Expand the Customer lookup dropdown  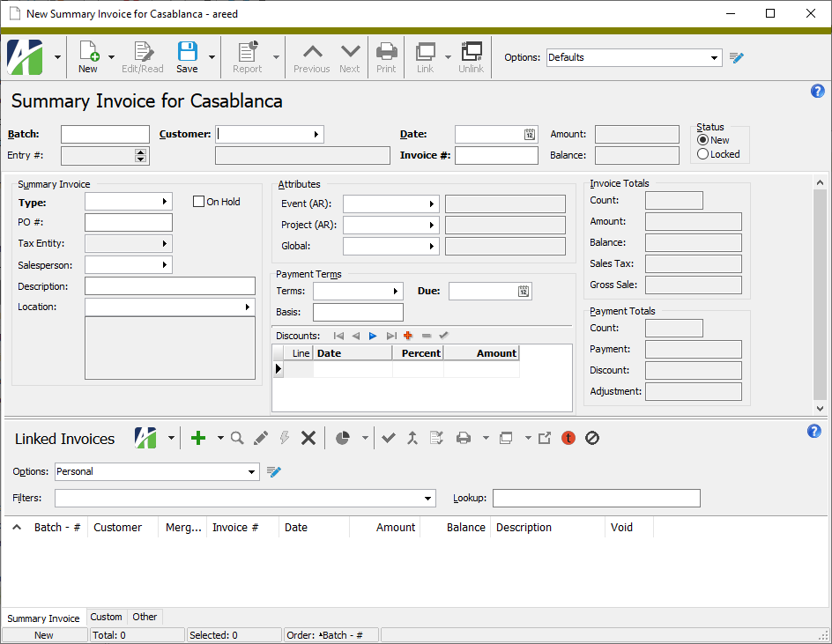(x=316, y=134)
